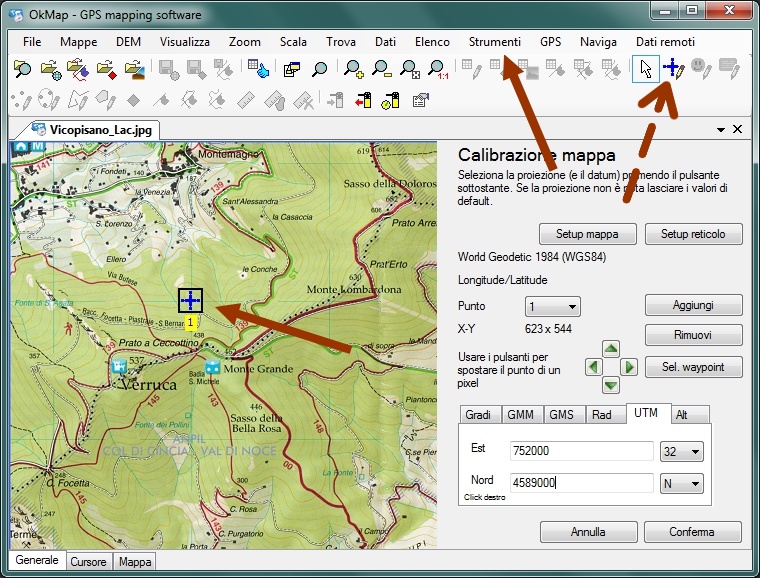
Task: Click the Setup mappa button
Action: click(x=587, y=234)
